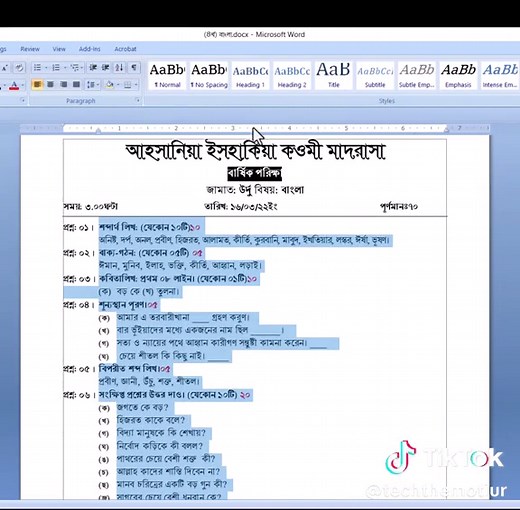Click the Line Spacing icon
Screen dimensions: 520x510
(x=90, y=84)
